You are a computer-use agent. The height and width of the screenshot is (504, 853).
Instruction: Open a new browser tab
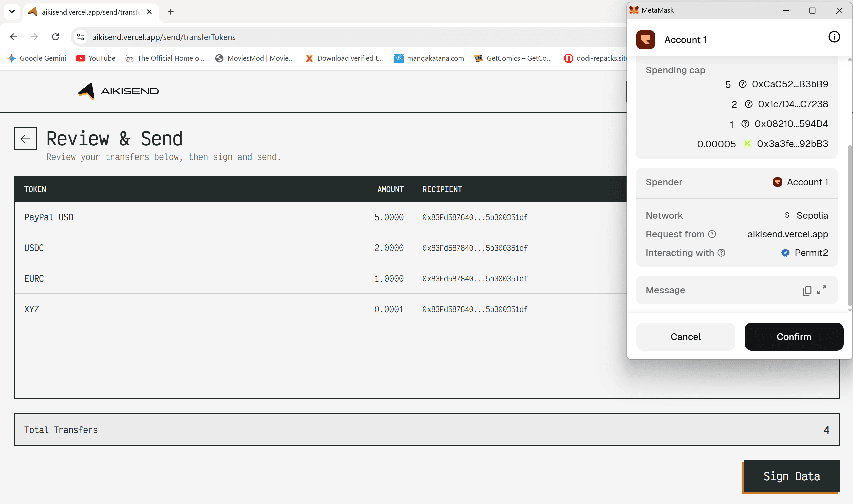click(170, 12)
